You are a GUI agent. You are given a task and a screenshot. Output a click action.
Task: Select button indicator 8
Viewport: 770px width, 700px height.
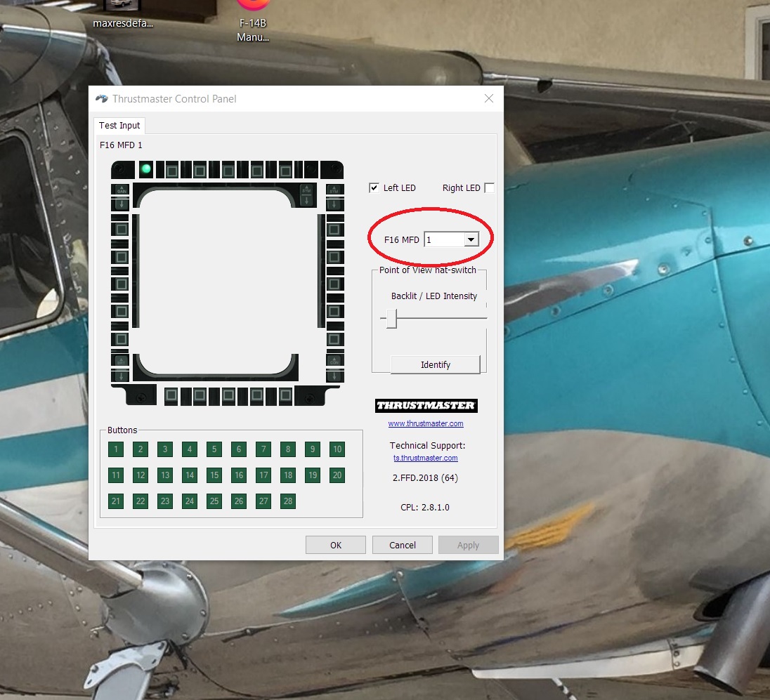click(288, 449)
